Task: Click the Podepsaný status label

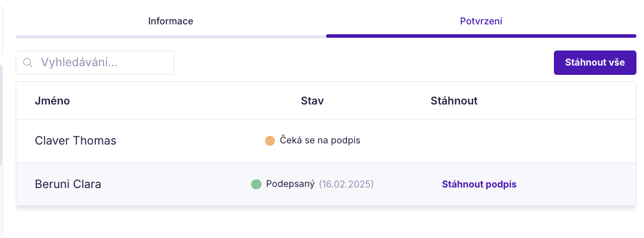Action: (291, 184)
